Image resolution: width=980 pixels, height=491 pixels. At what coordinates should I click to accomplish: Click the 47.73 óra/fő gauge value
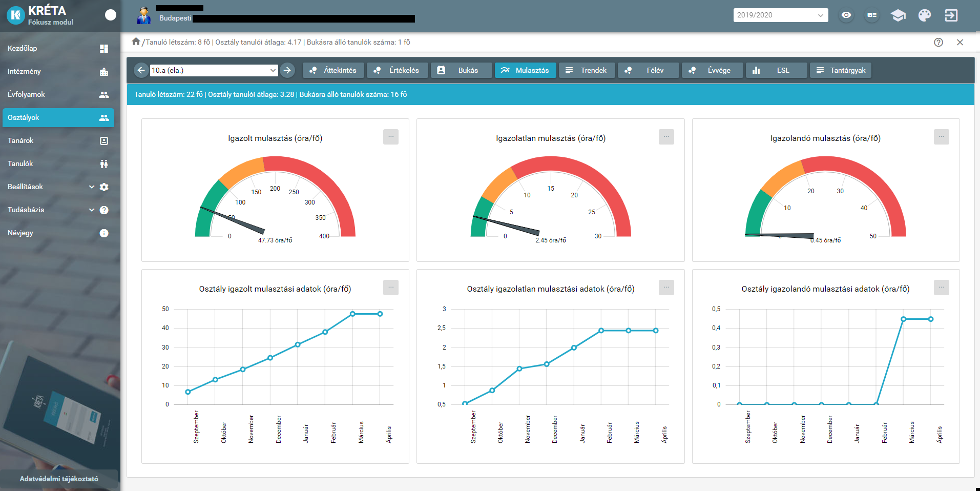(275, 240)
